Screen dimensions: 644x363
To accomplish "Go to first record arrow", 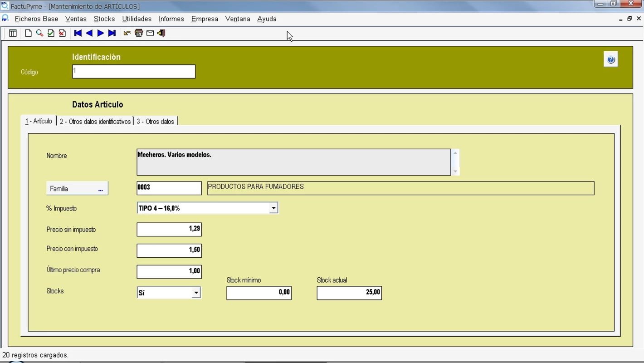I will pyautogui.click(x=78, y=33).
